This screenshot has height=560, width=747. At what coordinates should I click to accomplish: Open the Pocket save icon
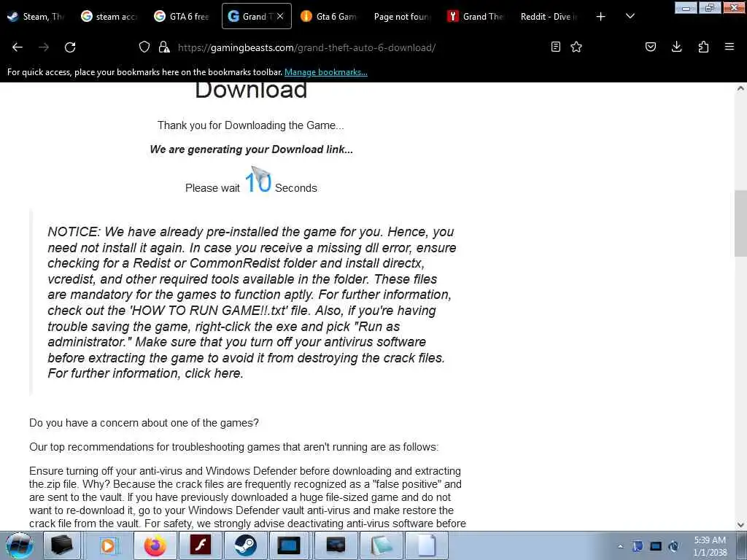(650, 47)
